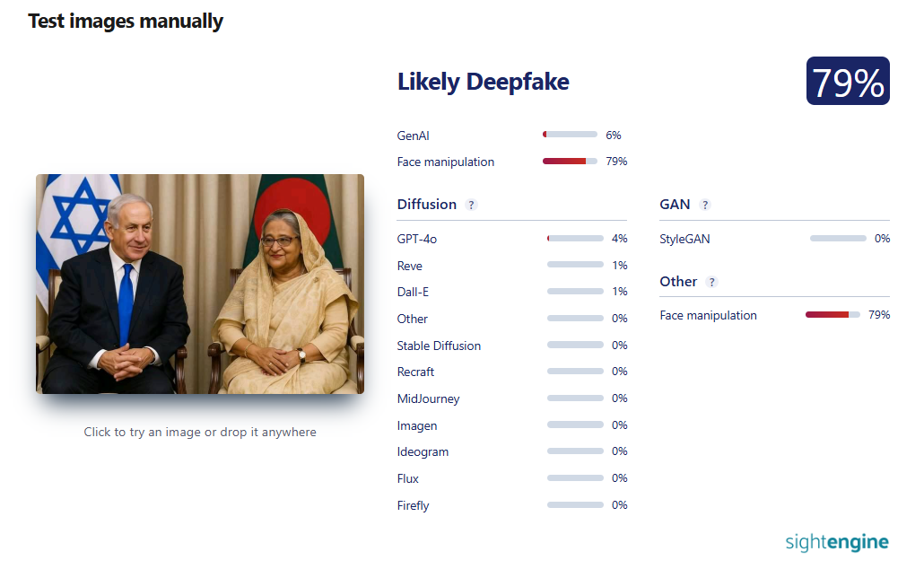Click the top Face manipulation 79% bar
Viewport: 924px width, 569px height.
[x=570, y=161]
